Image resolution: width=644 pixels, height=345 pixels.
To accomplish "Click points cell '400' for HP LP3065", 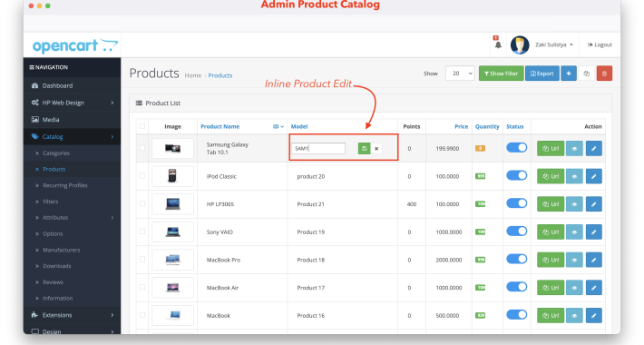I will [411, 204].
